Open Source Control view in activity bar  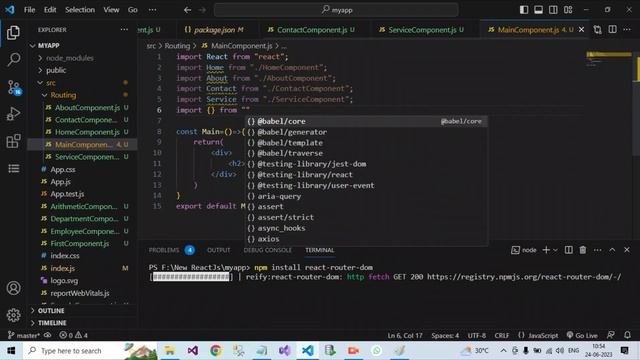pyautogui.click(x=13, y=87)
